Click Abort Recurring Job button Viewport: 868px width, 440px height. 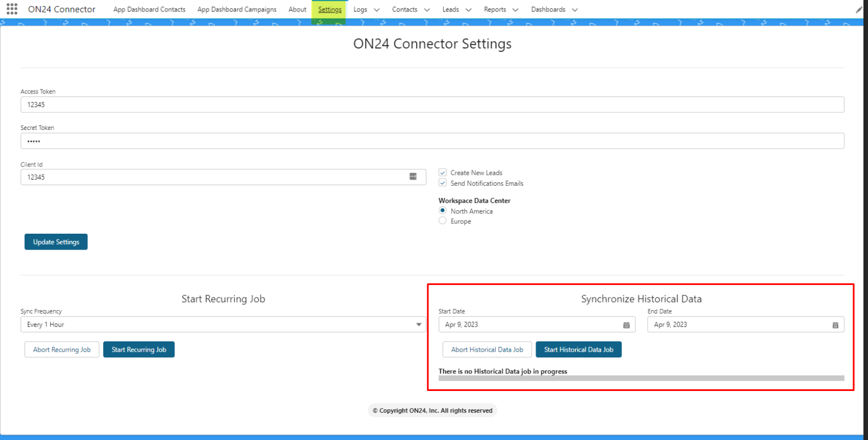(x=62, y=349)
